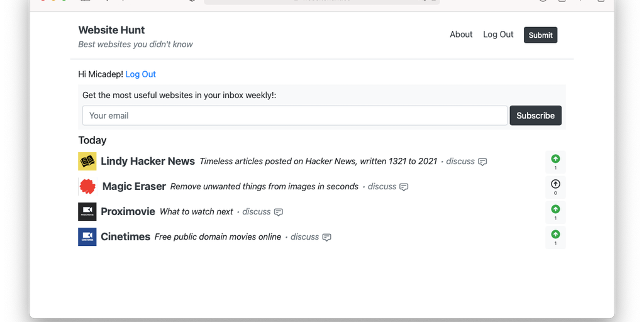
Task: Open Proximovie comment bubble icon
Action: pos(279,212)
